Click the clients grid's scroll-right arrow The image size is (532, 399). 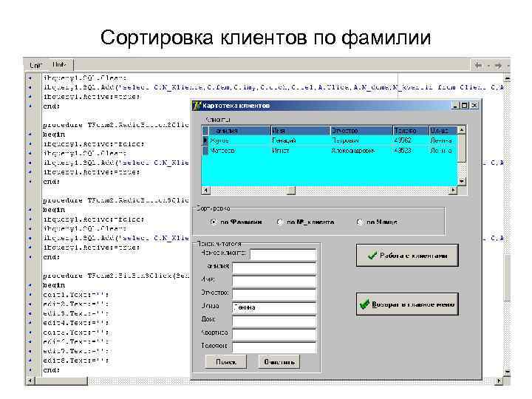pos(453,191)
